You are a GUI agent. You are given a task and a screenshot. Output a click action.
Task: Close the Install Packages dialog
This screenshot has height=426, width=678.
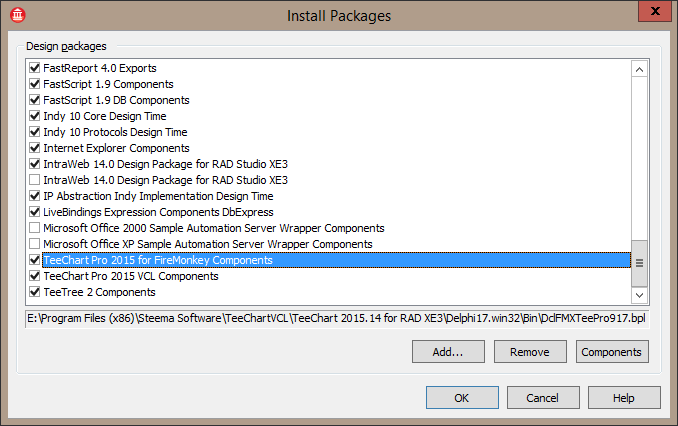pyautogui.click(x=655, y=11)
